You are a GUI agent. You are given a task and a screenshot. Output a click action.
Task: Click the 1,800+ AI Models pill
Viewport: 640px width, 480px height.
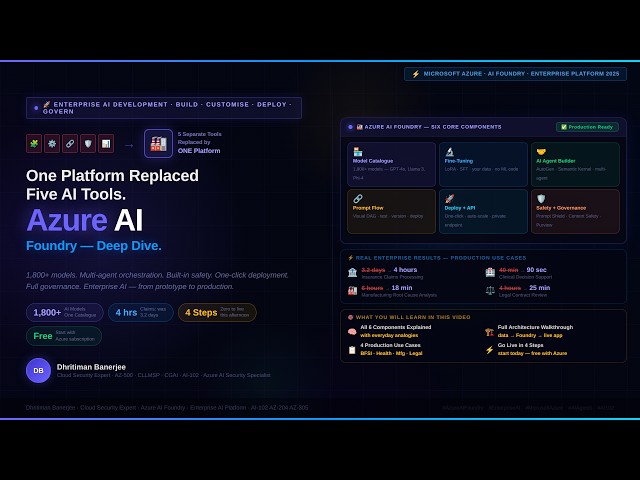click(x=65, y=313)
